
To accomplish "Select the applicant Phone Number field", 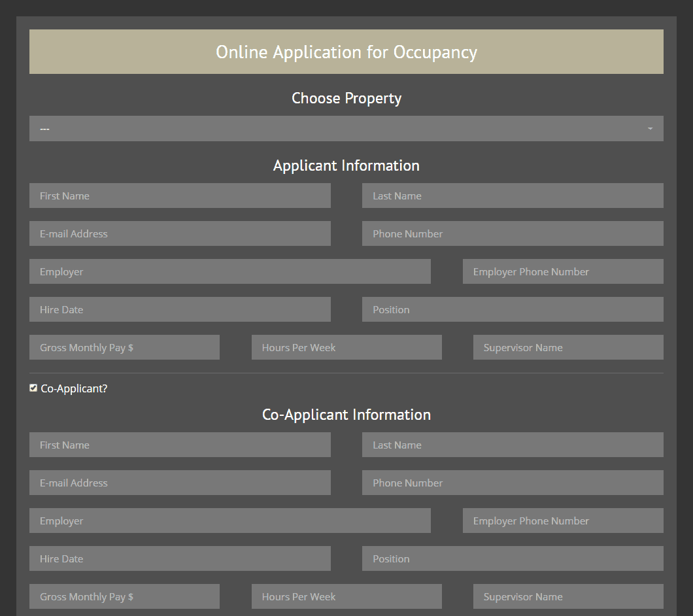I will 513,233.
